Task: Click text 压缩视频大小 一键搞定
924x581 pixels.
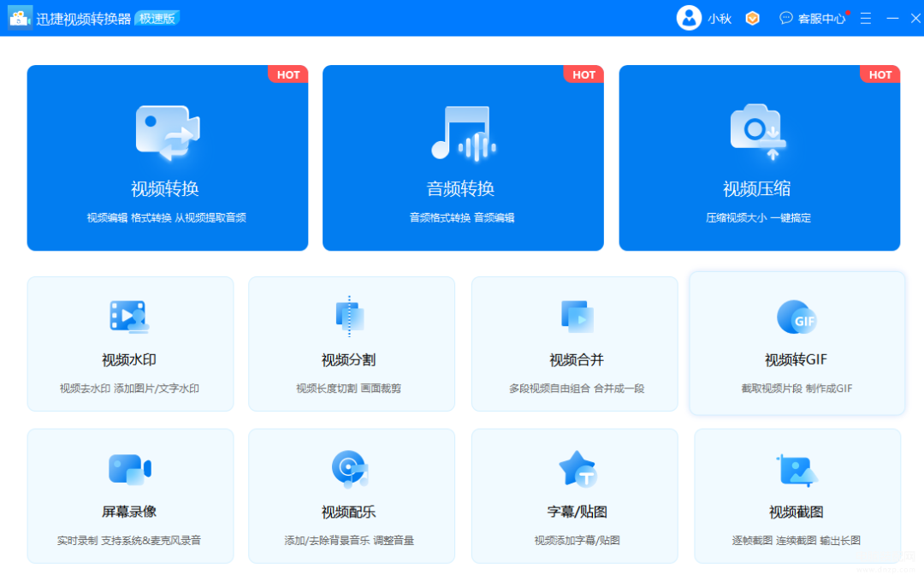Action: click(x=758, y=218)
